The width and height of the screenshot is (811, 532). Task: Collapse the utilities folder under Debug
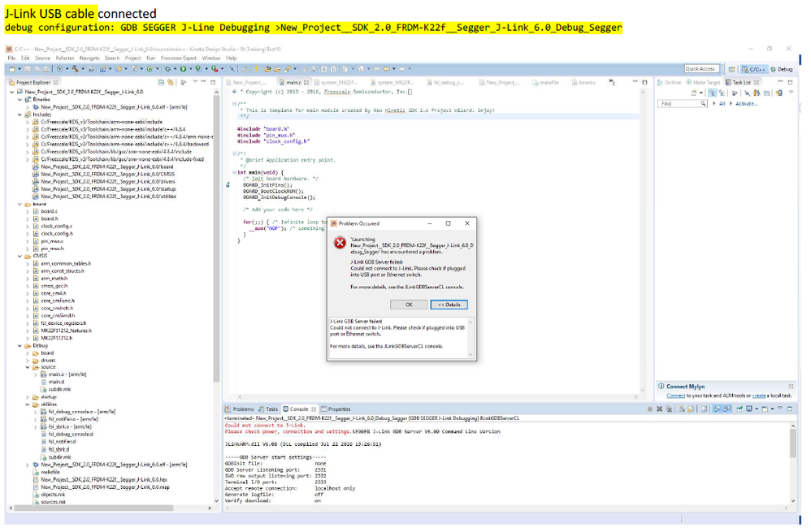(x=28, y=404)
